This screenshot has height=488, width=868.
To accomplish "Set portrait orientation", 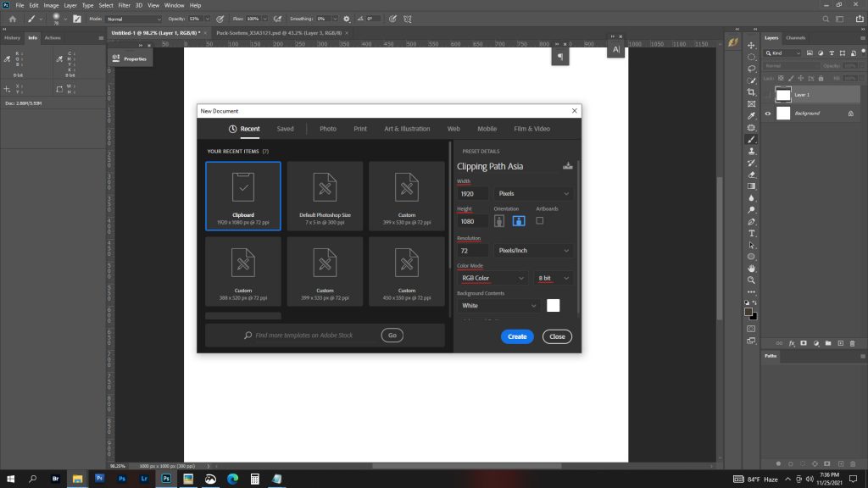I will pyautogui.click(x=499, y=221).
